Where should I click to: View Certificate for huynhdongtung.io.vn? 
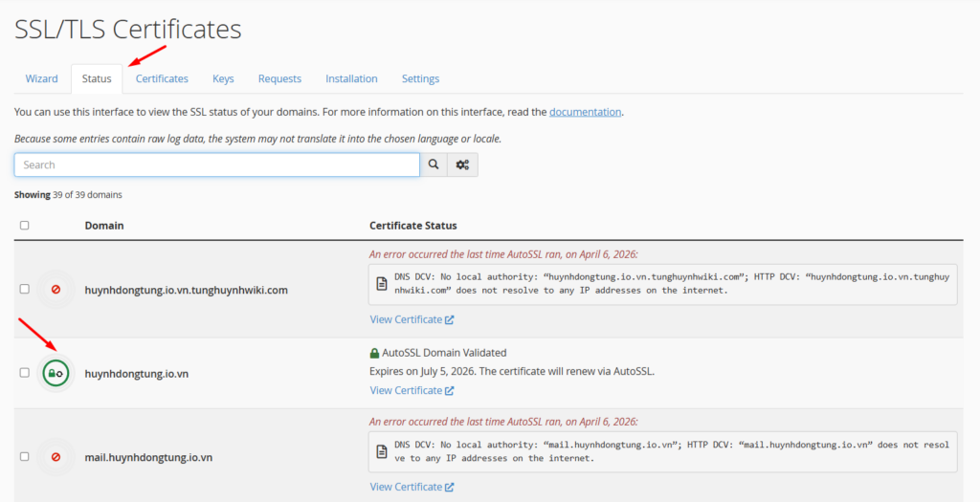click(x=412, y=390)
